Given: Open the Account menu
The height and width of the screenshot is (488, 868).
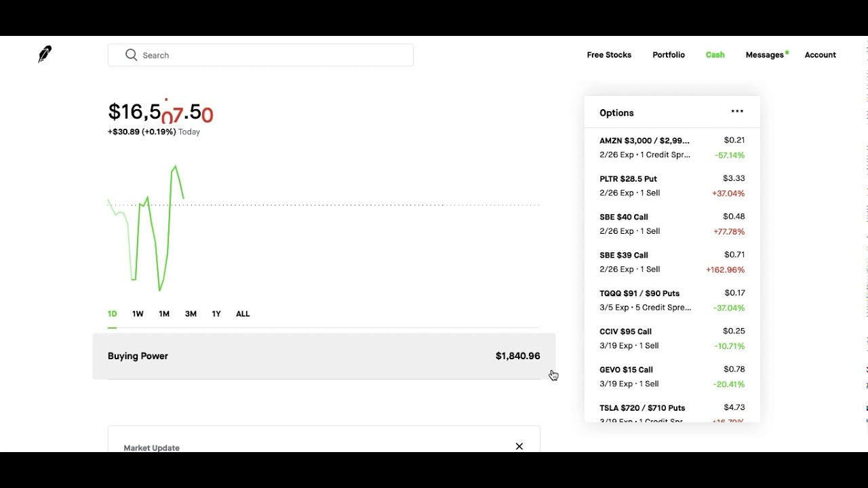Looking at the screenshot, I should tap(820, 55).
